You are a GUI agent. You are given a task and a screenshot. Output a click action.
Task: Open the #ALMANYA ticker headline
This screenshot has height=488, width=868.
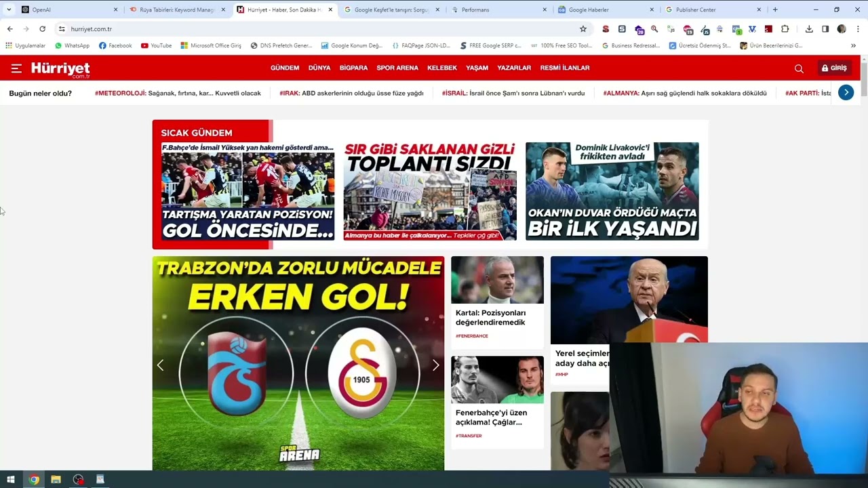click(685, 93)
